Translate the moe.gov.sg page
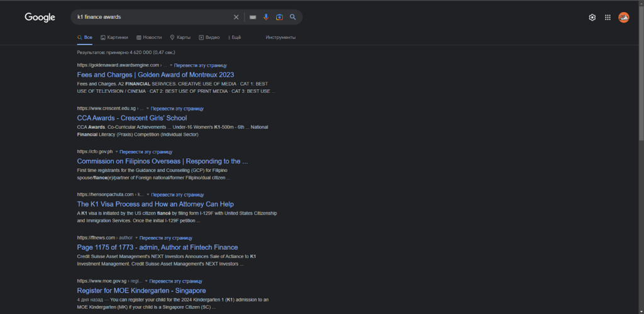This screenshot has height=314, width=644. (176, 281)
